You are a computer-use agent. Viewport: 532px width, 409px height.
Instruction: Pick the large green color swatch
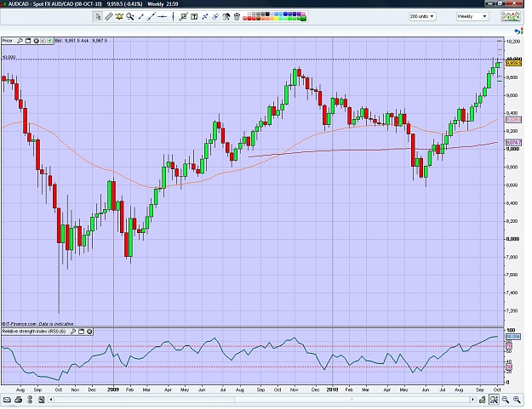303,18
